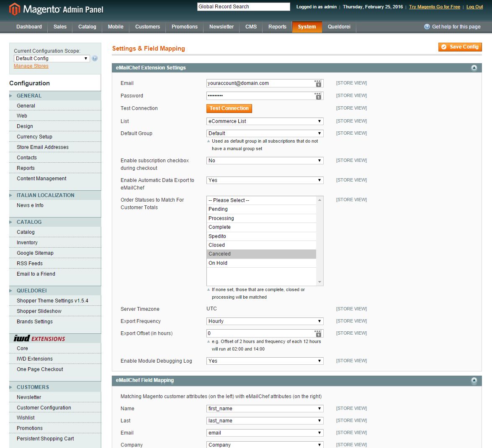Image resolution: width=492 pixels, height=448 pixels.
Task: Open the CMS menu
Action: 251,27
